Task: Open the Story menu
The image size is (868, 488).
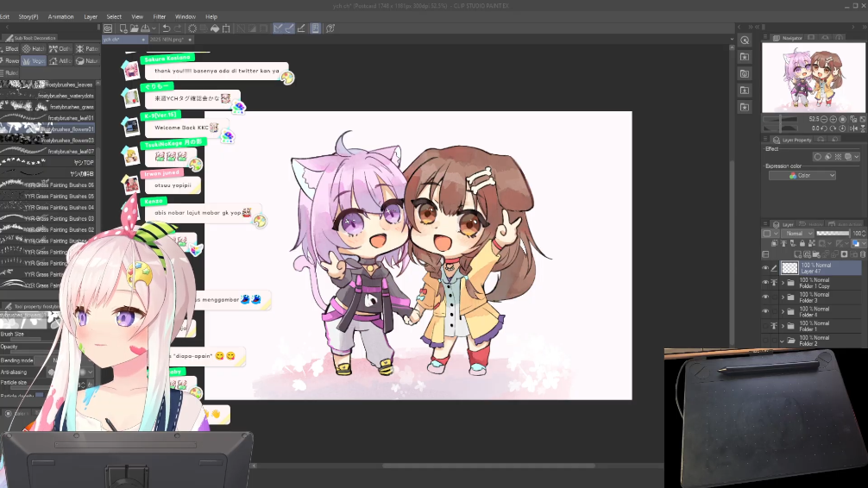Action: [x=28, y=16]
